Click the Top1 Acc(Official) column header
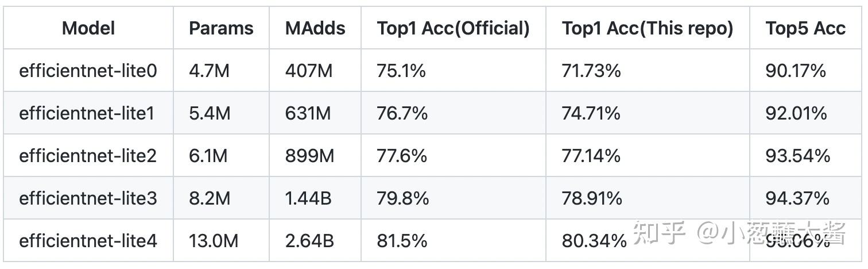This screenshot has height=269, width=868. tap(453, 28)
